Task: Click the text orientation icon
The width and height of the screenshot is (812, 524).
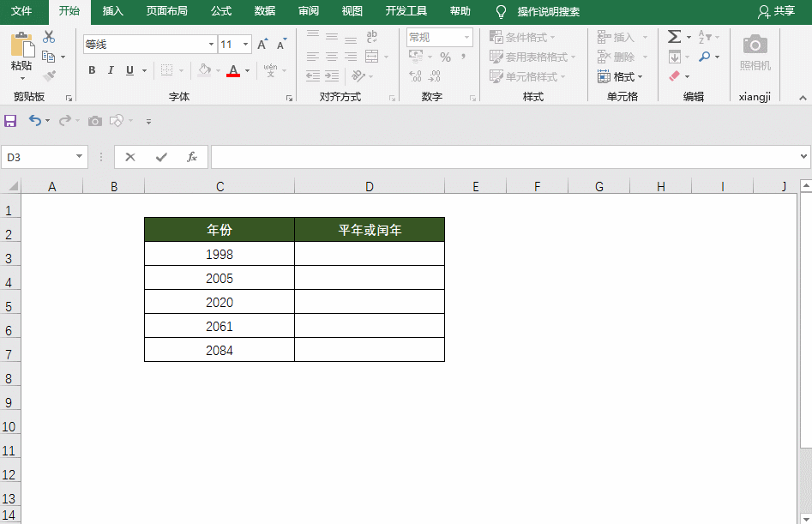Action: tap(358, 76)
